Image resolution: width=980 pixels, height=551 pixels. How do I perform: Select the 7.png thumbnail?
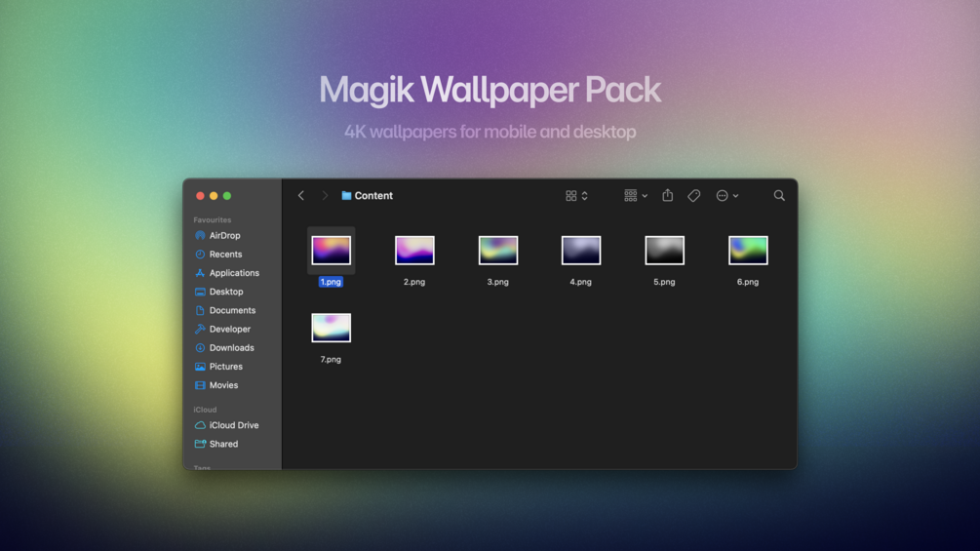tap(332, 328)
